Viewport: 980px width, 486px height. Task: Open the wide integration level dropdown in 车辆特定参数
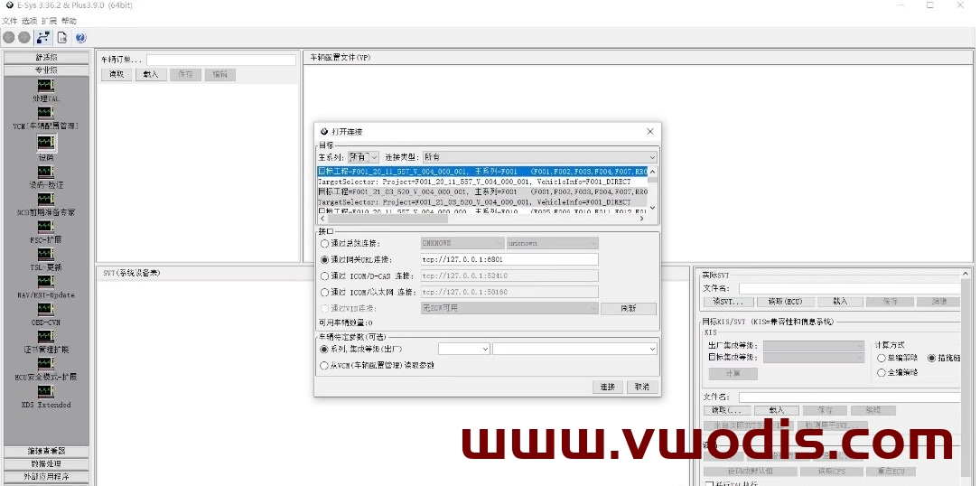[x=575, y=349]
